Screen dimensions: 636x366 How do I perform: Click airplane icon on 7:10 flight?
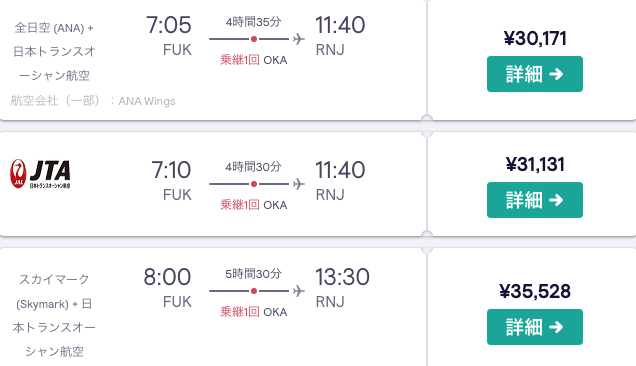299,184
